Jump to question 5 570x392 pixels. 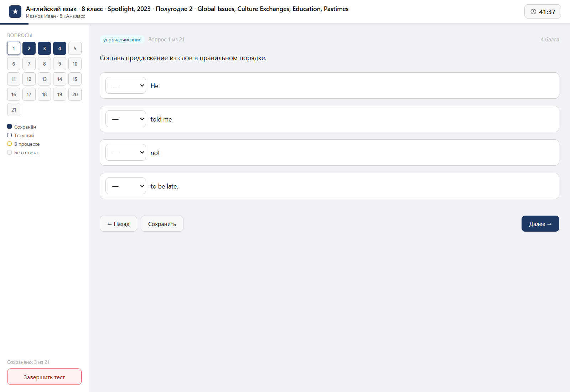click(x=75, y=48)
